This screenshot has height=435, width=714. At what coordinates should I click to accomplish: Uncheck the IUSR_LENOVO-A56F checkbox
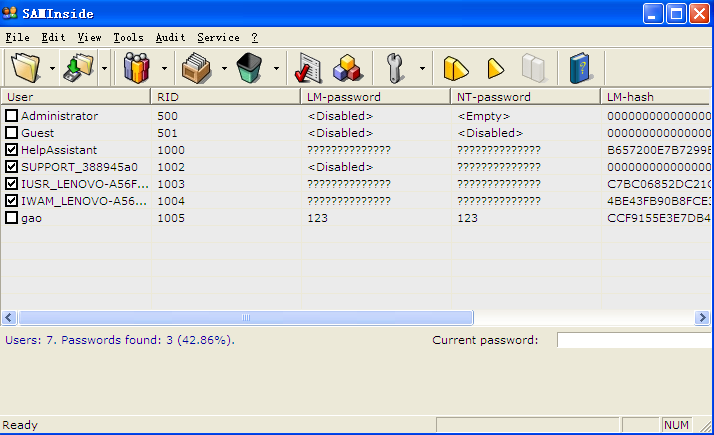pos(11,184)
